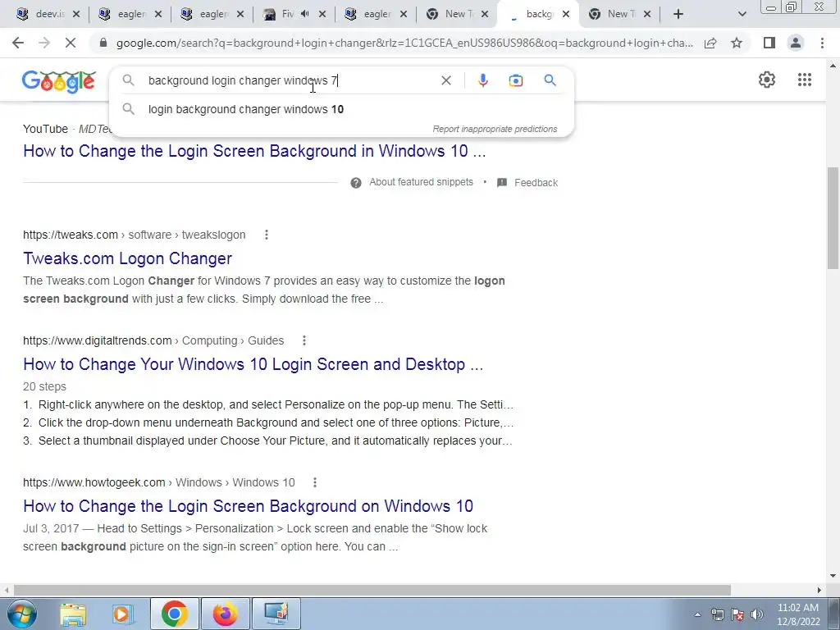Screen dimensions: 840x630
Task: Open Action Center flag icon
Action: [737, 614]
